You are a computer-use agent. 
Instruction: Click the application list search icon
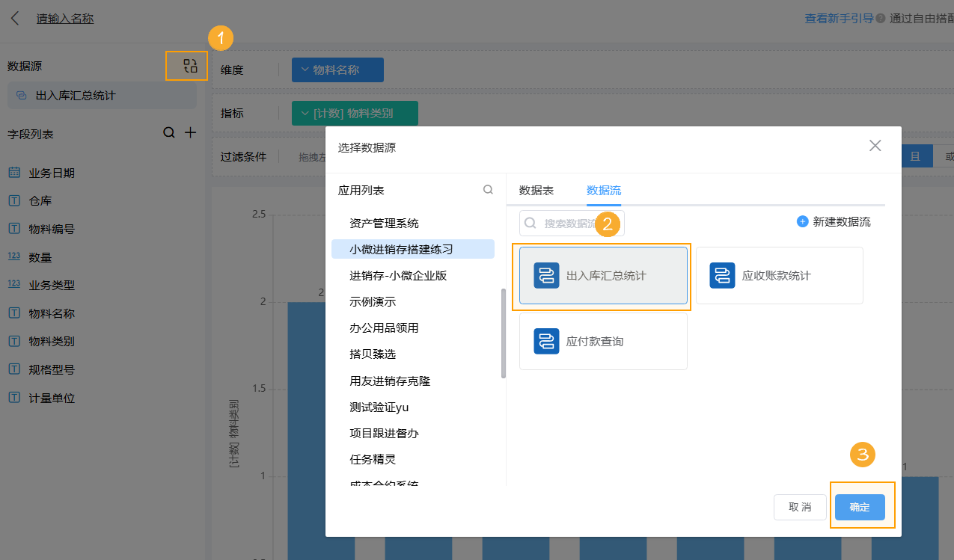coord(488,191)
